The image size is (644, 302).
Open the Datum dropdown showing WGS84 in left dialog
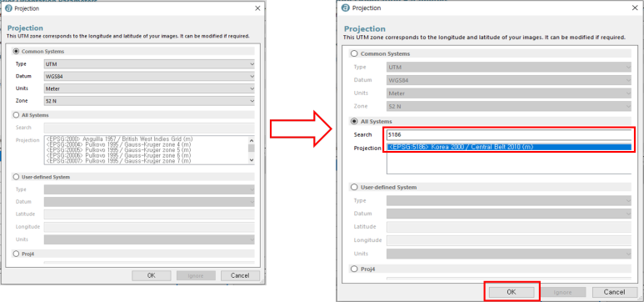[x=149, y=77]
